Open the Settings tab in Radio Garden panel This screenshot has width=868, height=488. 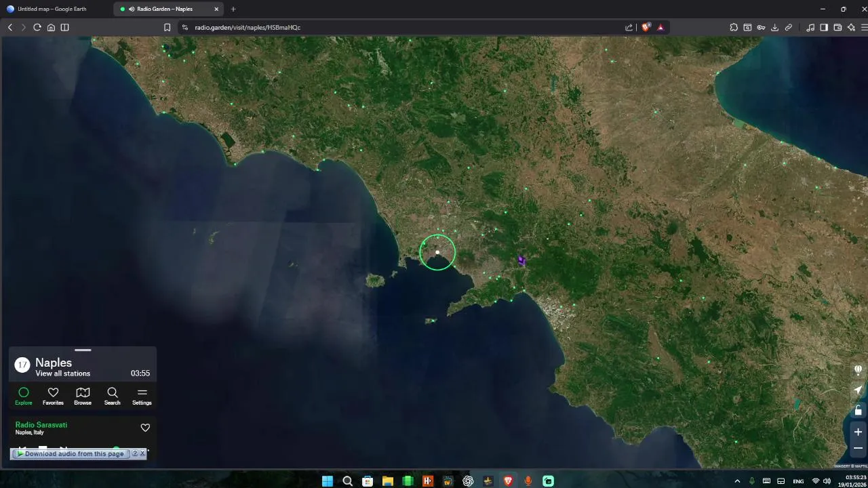click(x=142, y=396)
